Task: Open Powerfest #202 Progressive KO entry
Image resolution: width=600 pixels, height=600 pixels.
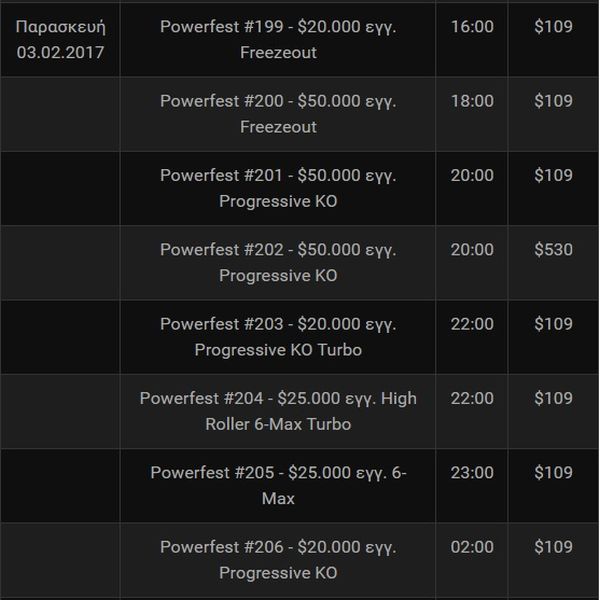Action: point(278,262)
